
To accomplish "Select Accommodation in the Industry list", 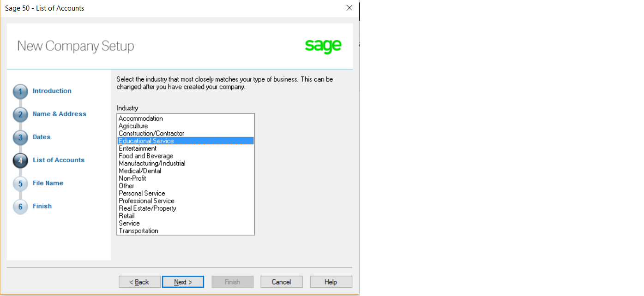I will tap(186, 118).
